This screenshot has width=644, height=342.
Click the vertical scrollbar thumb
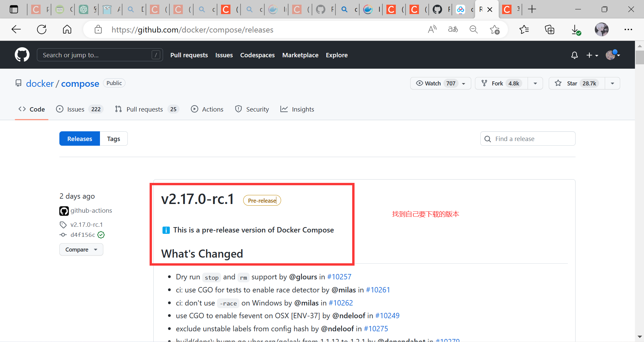pyautogui.click(x=640, y=57)
